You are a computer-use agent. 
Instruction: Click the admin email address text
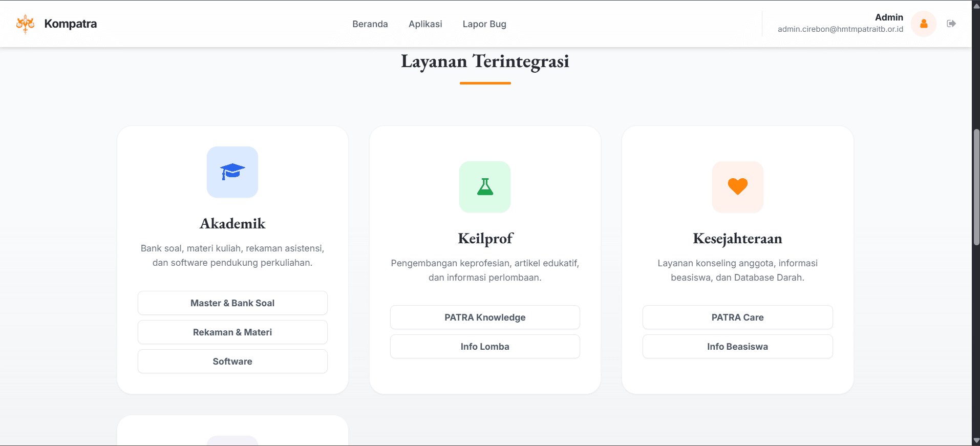pos(840,29)
